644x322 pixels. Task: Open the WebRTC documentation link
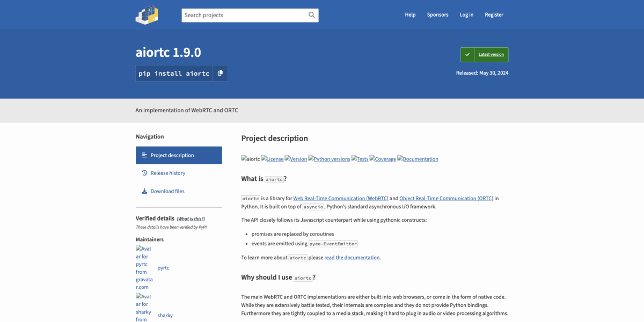(x=340, y=198)
